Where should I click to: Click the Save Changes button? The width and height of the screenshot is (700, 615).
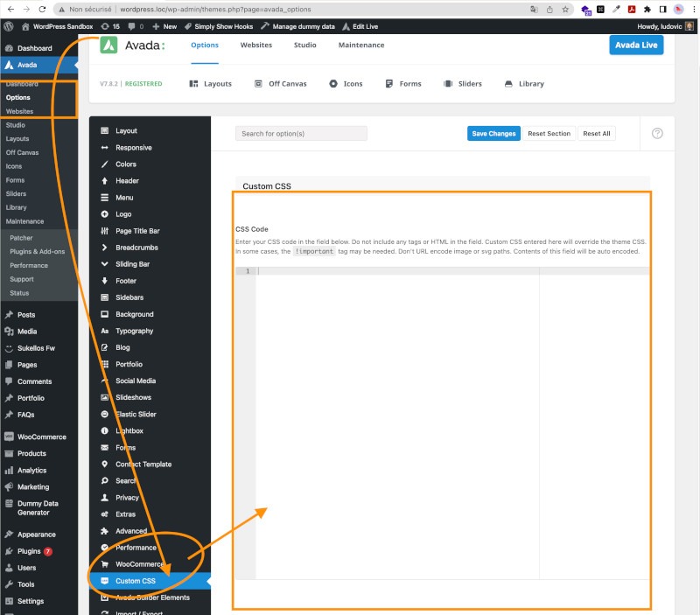coord(493,134)
